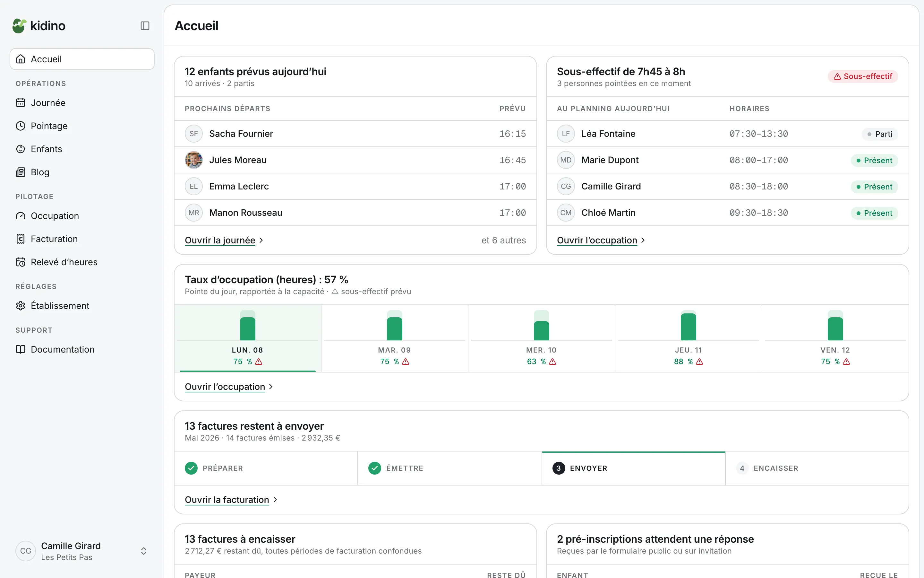This screenshot has width=924, height=578.
Task: Click the red Sous-effectif badge
Action: [x=863, y=76]
